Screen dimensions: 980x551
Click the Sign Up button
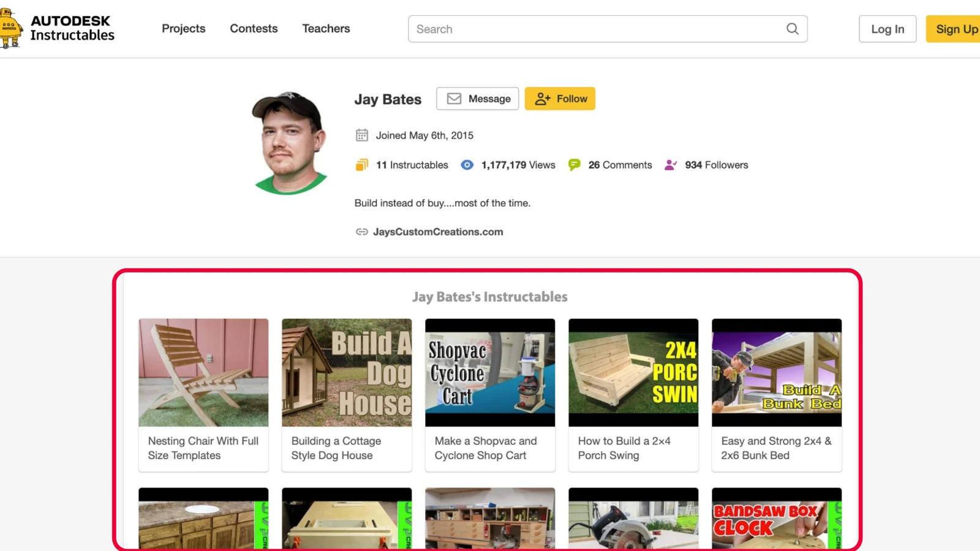[954, 29]
